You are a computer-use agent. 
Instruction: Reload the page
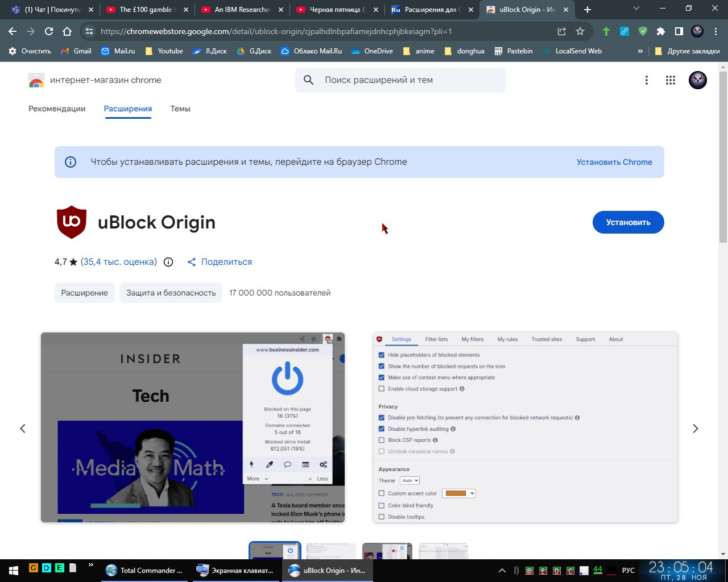point(49,31)
